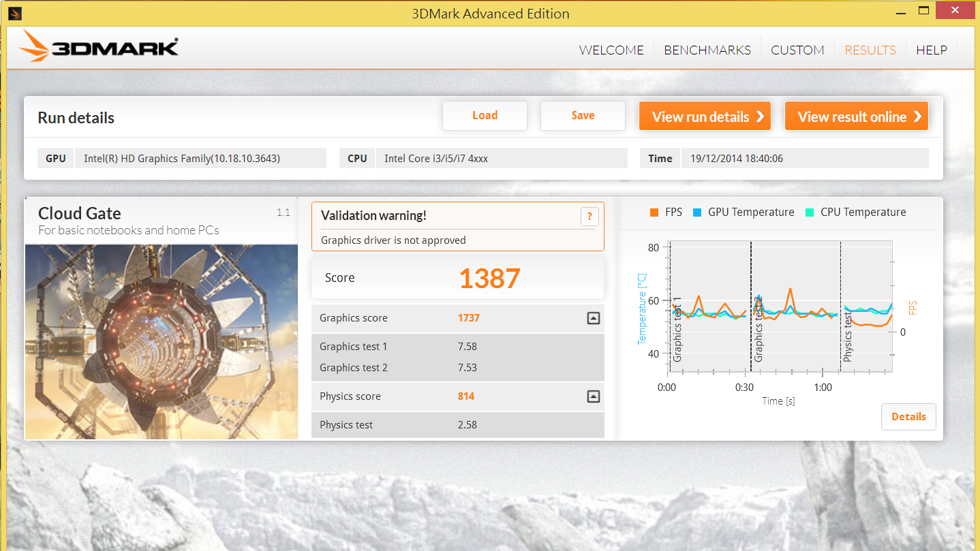
Task: Click View result online button
Action: 857,116
